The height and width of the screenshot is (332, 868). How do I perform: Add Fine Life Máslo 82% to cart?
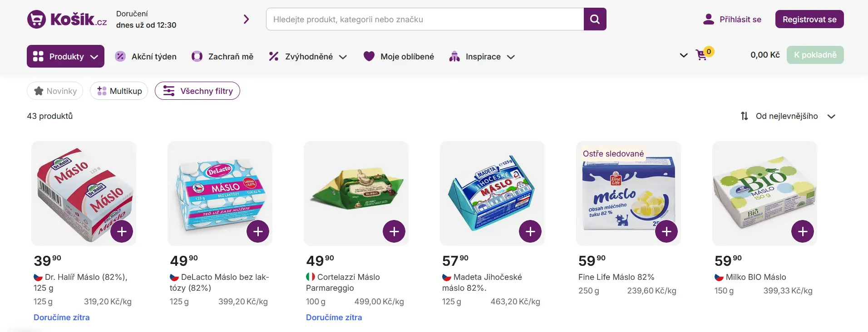(666, 231)
